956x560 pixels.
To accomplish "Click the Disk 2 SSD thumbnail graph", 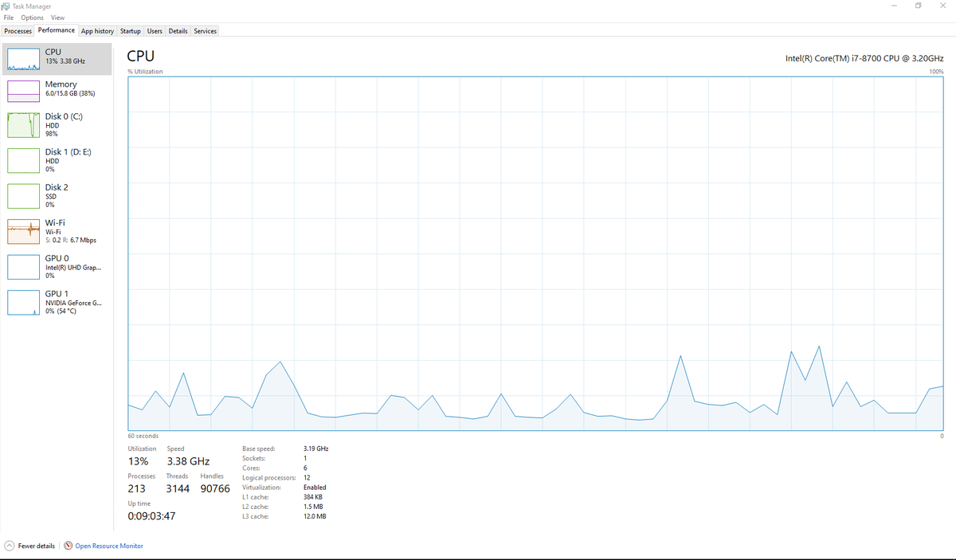I will click(x=24, y=196).
